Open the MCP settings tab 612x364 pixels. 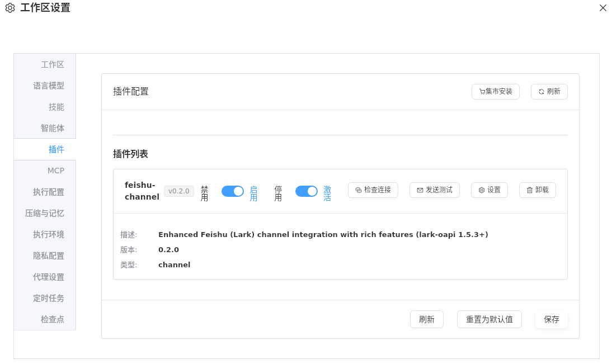tap(55, 171)
